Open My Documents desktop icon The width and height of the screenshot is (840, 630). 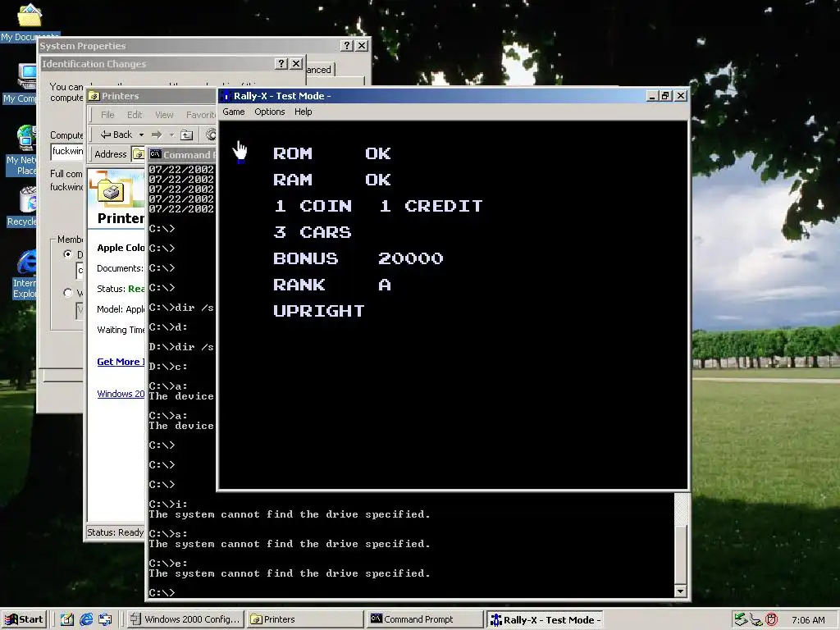(x=30, y=21)
